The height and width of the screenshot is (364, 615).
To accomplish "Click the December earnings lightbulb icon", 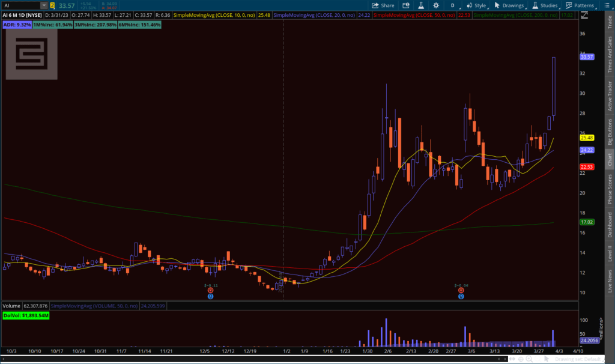I will point(210,296).
